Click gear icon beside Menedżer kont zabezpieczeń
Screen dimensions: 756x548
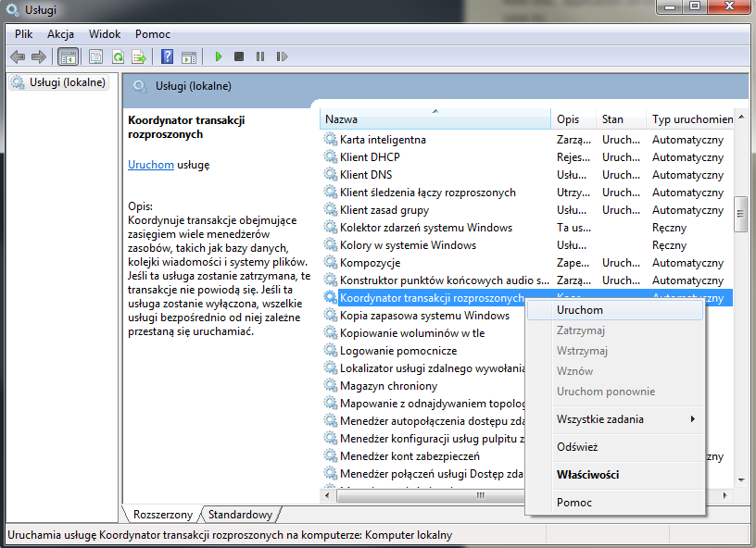tap(330, 456)
